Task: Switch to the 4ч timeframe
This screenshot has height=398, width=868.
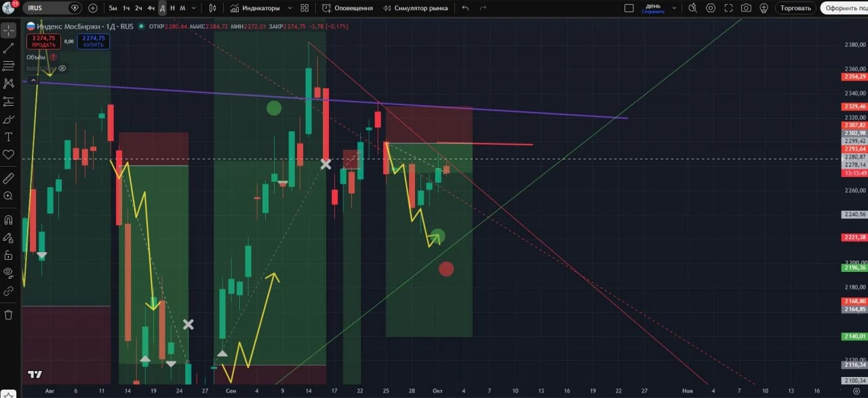Action: [151, 8]
